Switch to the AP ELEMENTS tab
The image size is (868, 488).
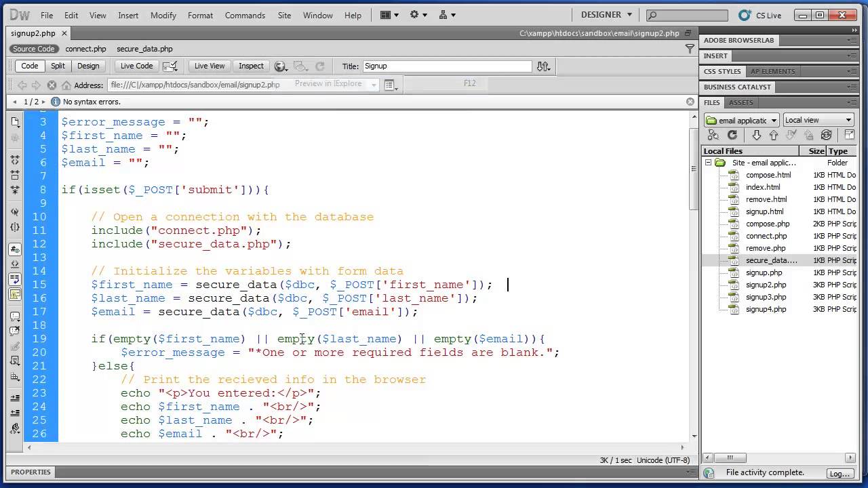coord(773,71)
